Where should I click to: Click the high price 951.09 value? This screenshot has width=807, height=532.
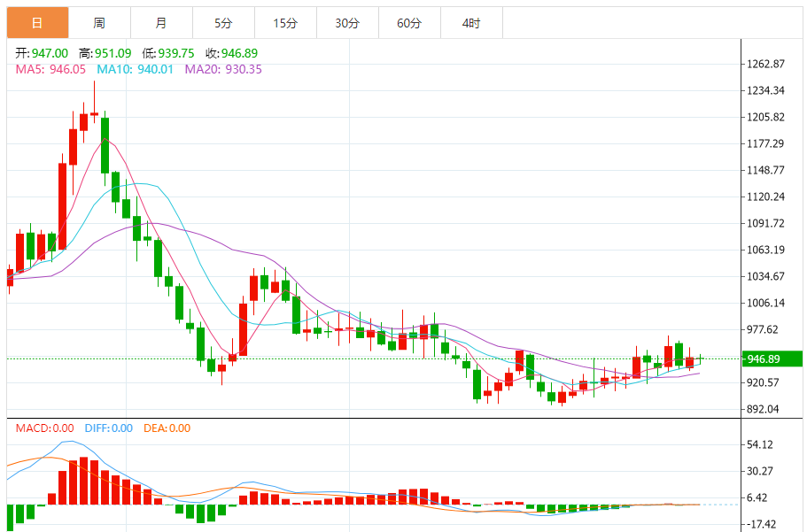pyautogui.click(x=113, y=53)
